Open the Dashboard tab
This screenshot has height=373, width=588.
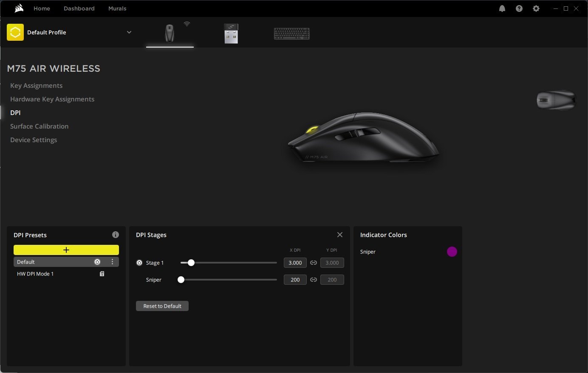[x=79, y=8]
